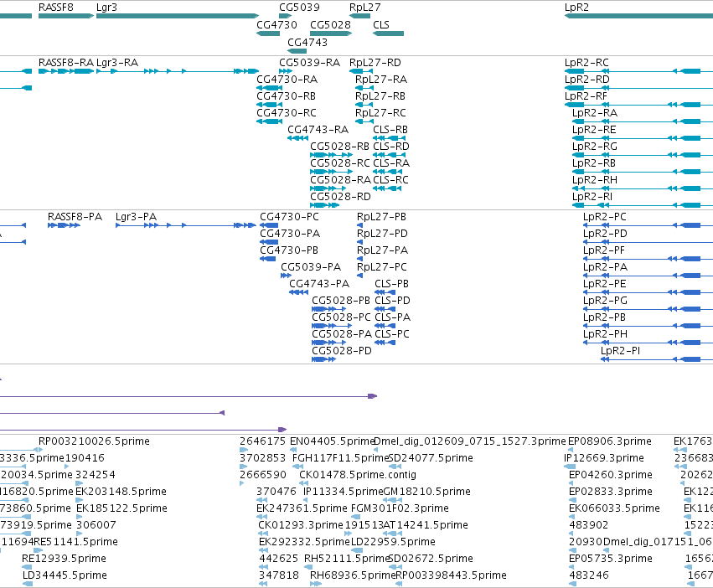Select the GM18210.5prime EST label
The height and width of the screenshot is (588, 713).
point(427,492)
